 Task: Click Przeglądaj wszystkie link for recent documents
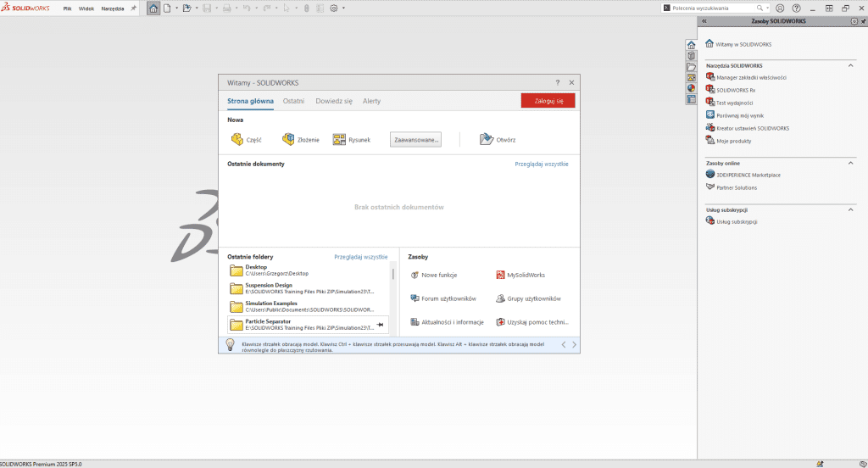[541, 164]
